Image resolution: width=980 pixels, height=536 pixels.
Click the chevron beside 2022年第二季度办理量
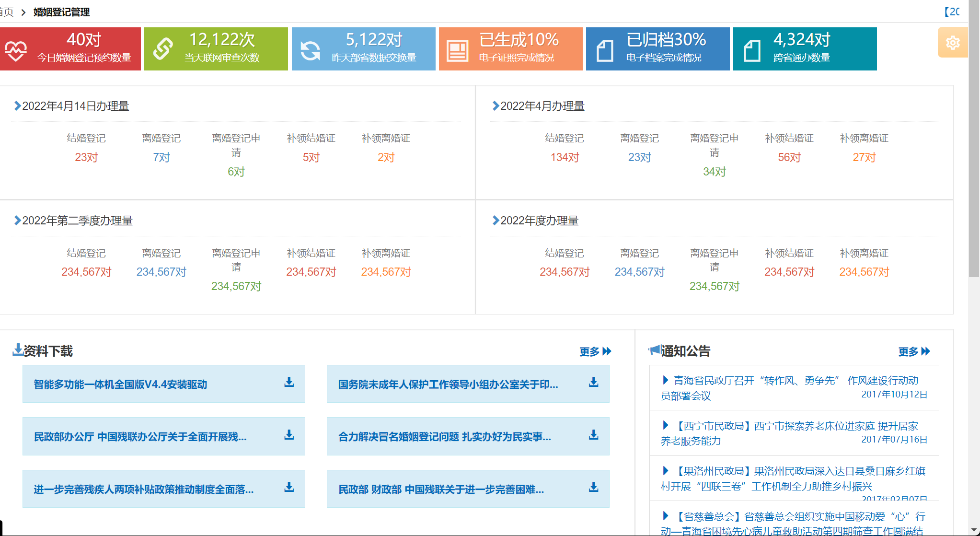17,221
